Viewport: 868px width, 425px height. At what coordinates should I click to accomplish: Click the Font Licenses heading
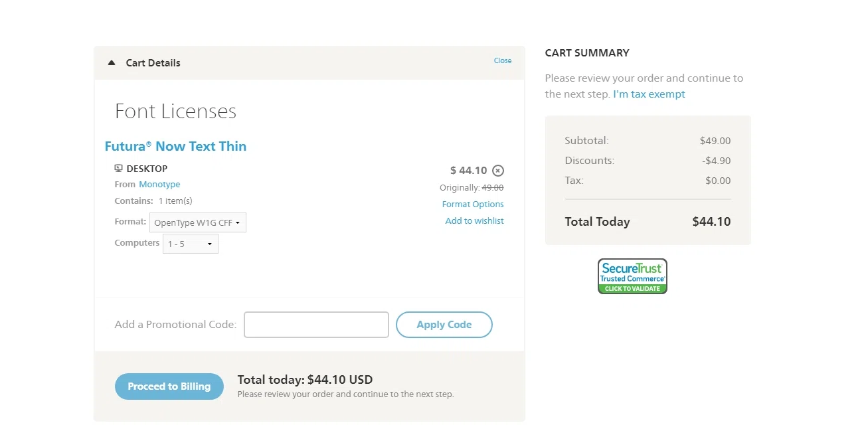[175, 111]
